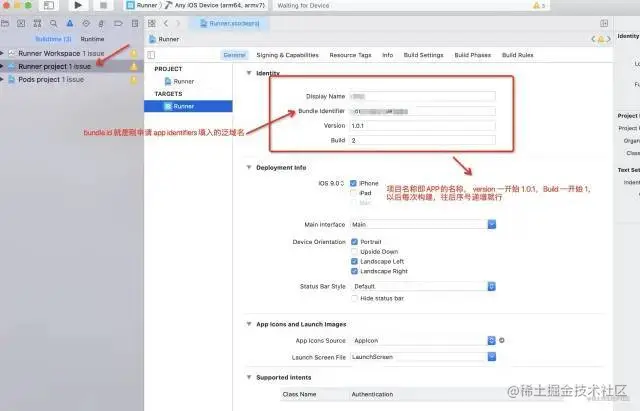
Task: Collapse App Icons and Launch Images section
Action: click(249, 324)
